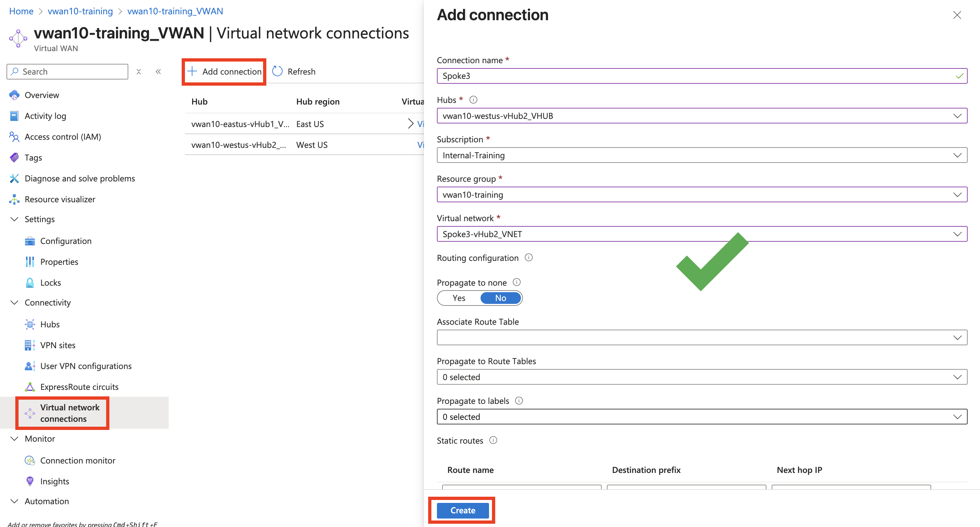Navigate to Home via the breadcrumb link

coord(21,11)
